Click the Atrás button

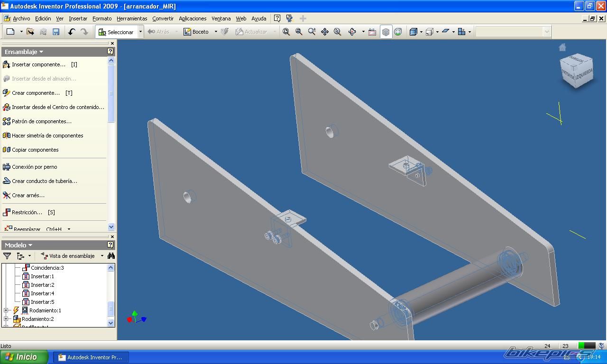(158, 32)
